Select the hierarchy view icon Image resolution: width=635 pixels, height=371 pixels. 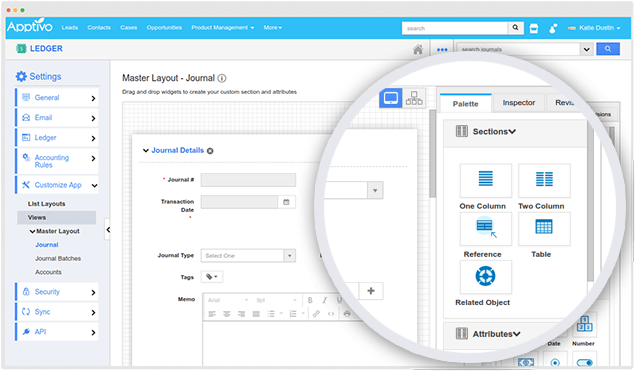(x=414, y=98)
